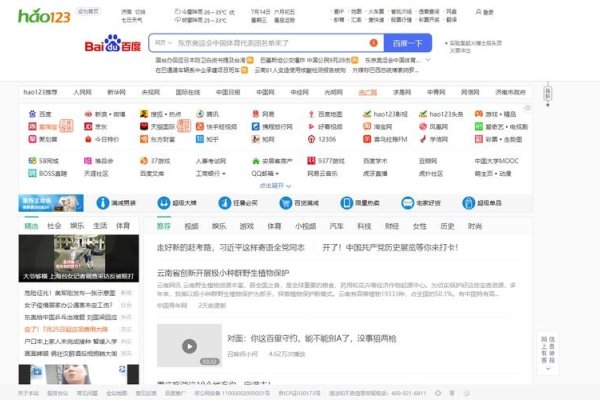Viewport: 600px width, 400px height.
Task: Open the 工商银行 dropdown arrow
Action: click(224, 174)
